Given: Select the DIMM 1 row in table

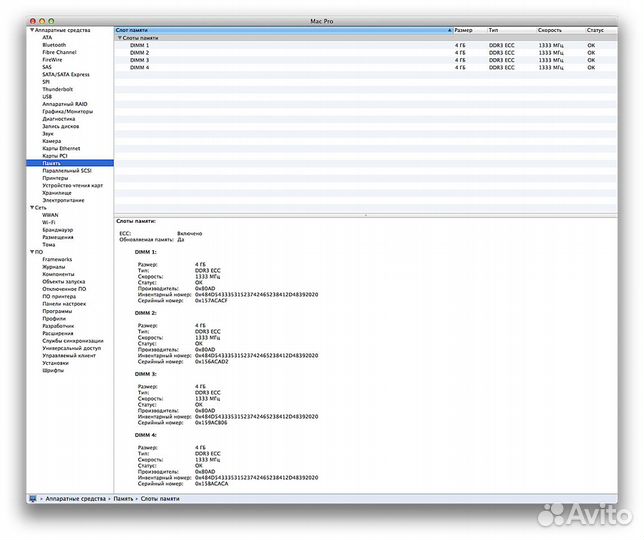Looking at the screenshot, I should point(366,45).
